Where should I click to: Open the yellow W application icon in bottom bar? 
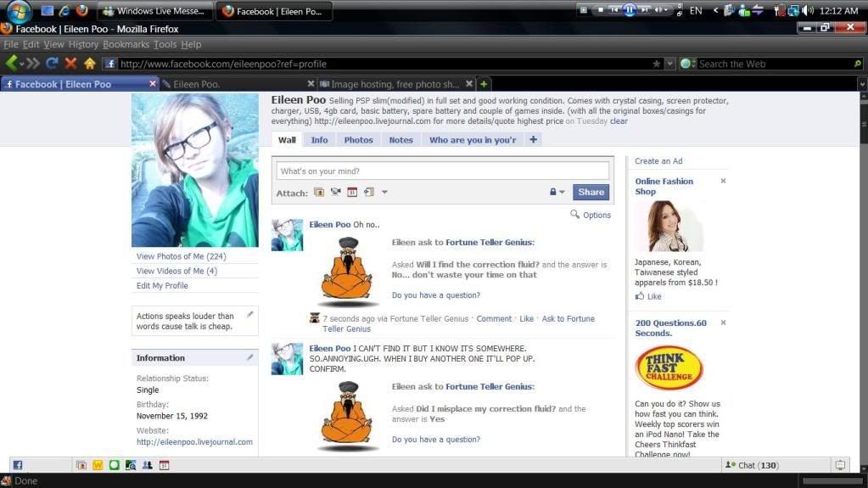click(x=98, y=465)
